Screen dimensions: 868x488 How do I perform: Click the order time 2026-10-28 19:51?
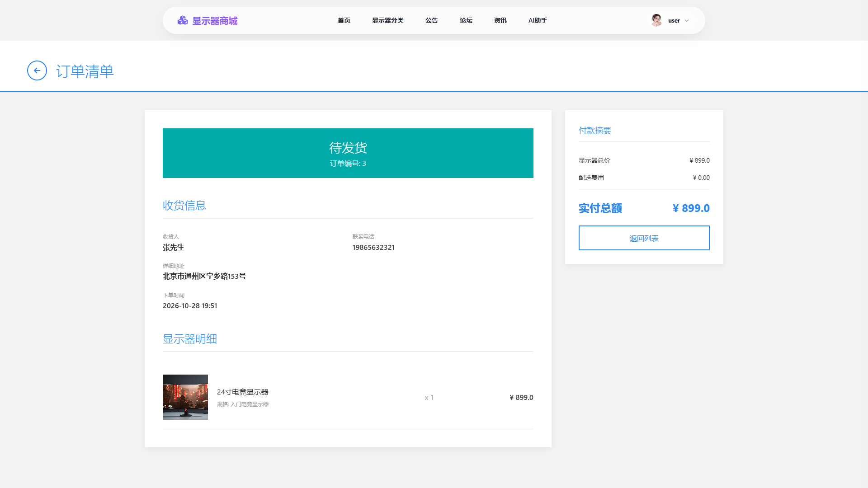pos(190,306)
